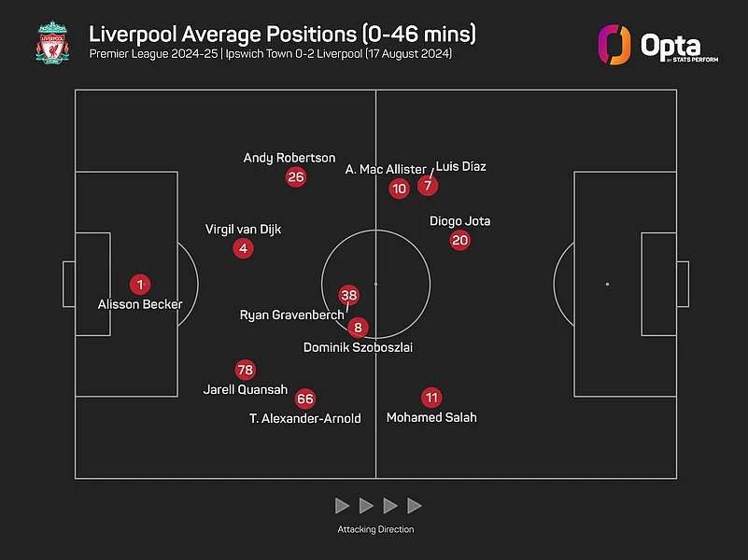Select Alisson Becker's number 1 marker
The height and width of the screenshot is (560, 748).
tap(140, 285)
